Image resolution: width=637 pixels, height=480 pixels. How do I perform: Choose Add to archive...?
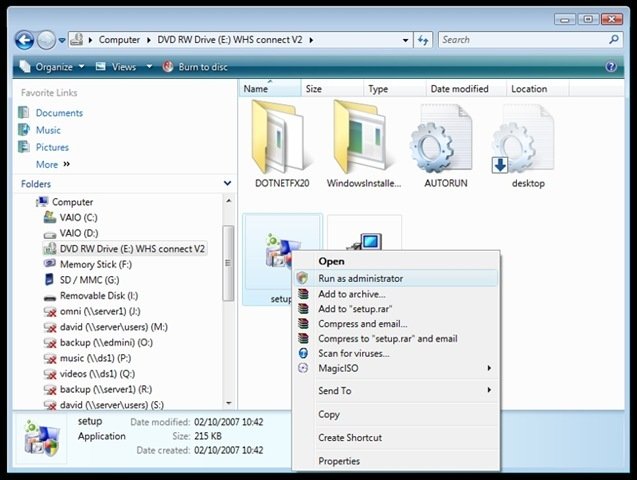396,294
